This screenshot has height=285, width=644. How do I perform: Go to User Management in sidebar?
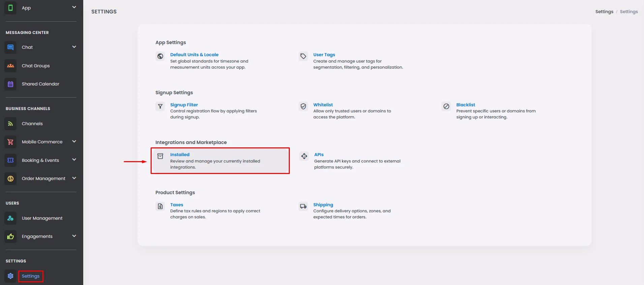tap(42, 218)
